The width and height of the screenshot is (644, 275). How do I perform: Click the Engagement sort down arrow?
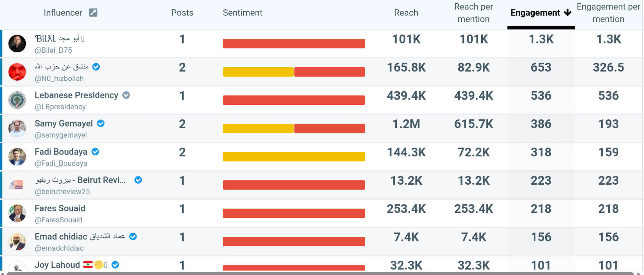point(568,13)
